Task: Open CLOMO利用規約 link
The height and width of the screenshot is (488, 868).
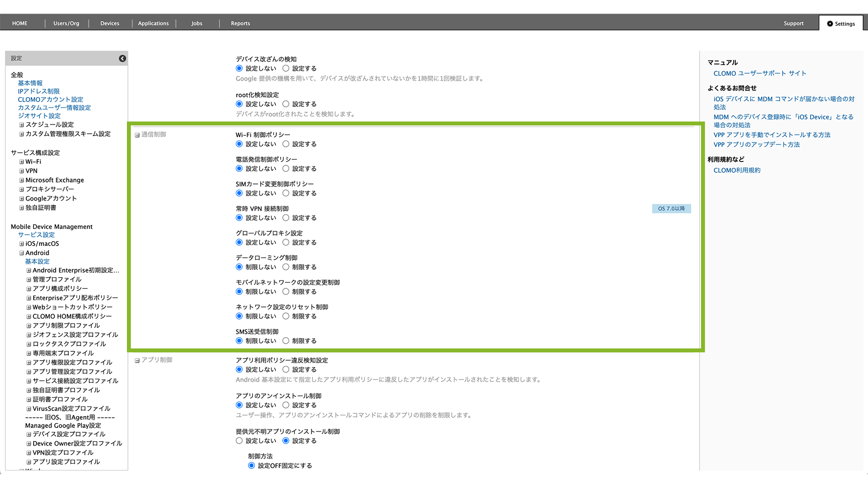Action: [x=737, y=170]
